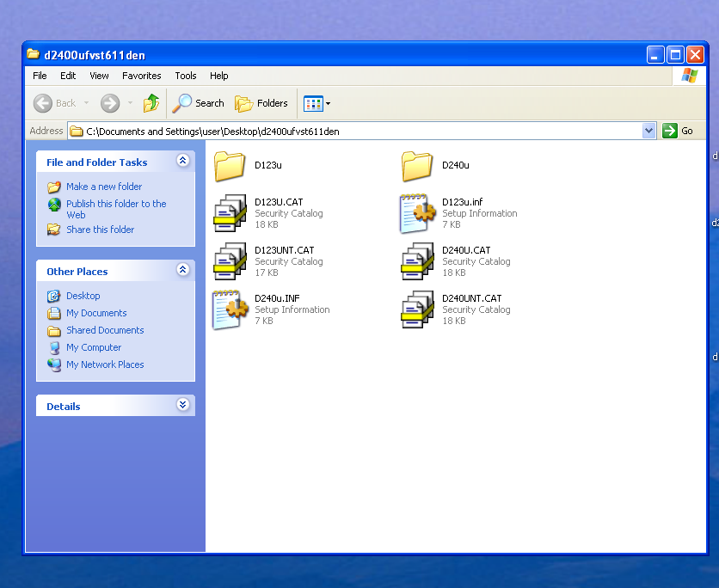Click Share this folder link
Image resolution: width=719 pixels, height=588 pixels.
pyautogui.click(x=100, y=230)
